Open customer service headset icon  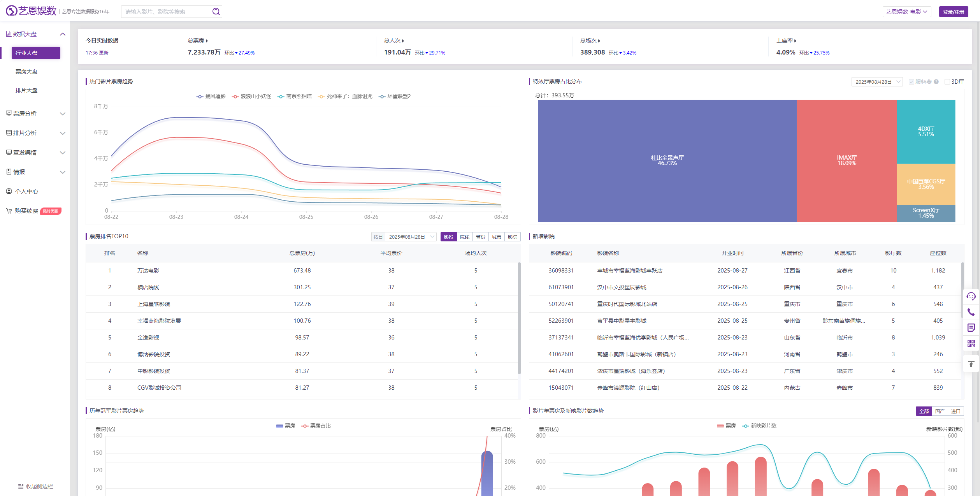click(x=971, y=297)
